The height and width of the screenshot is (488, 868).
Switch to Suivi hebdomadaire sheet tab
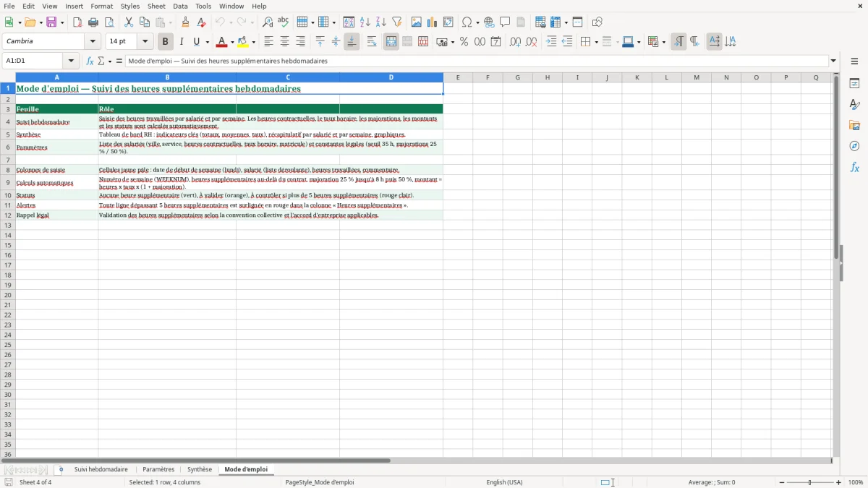point(101,469)
